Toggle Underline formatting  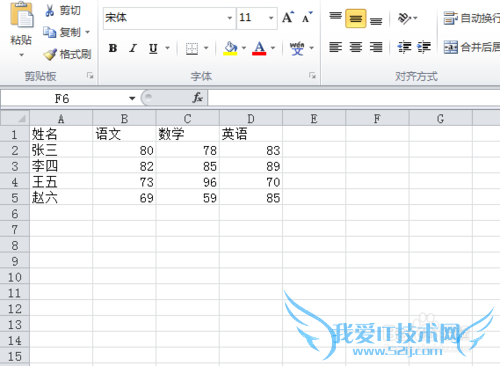tap(153, 48)
